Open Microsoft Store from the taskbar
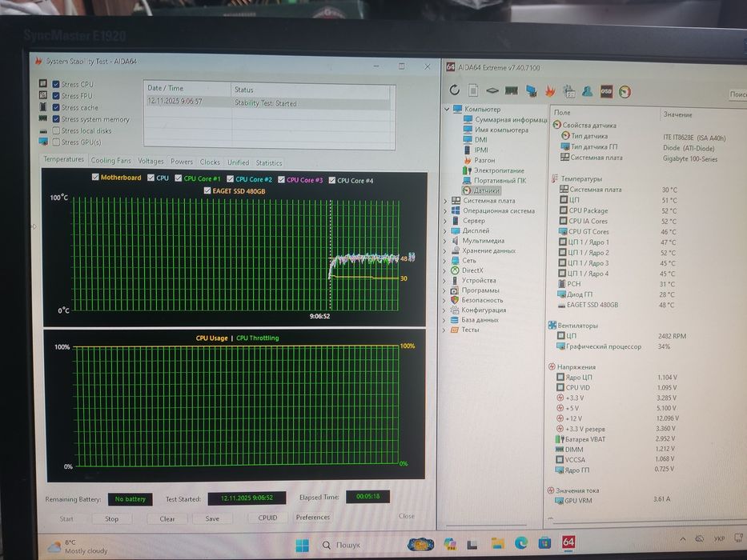The height and width of the screenshot is (560, 747). (544, 543)
